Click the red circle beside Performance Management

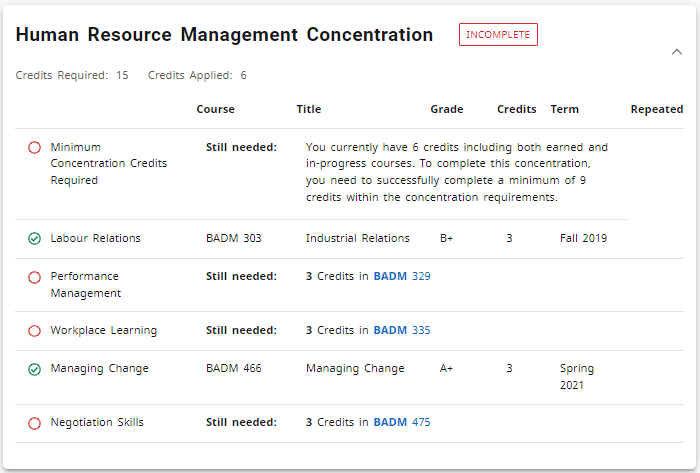pos(34,277)
